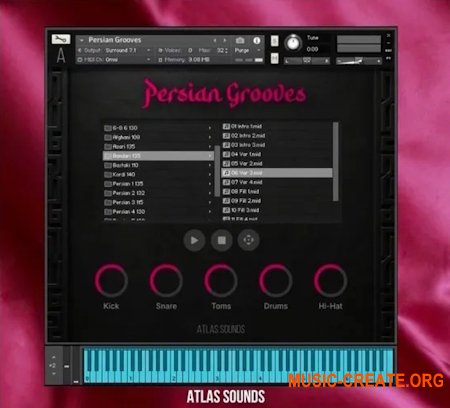Adjust the Tune knob
The image size is (450, 408).
[293, 43]
